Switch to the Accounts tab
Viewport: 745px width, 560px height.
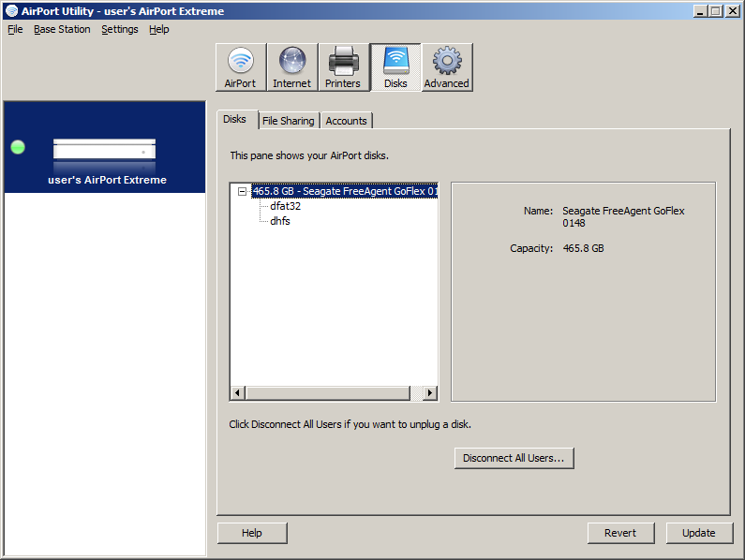(346, 121)
